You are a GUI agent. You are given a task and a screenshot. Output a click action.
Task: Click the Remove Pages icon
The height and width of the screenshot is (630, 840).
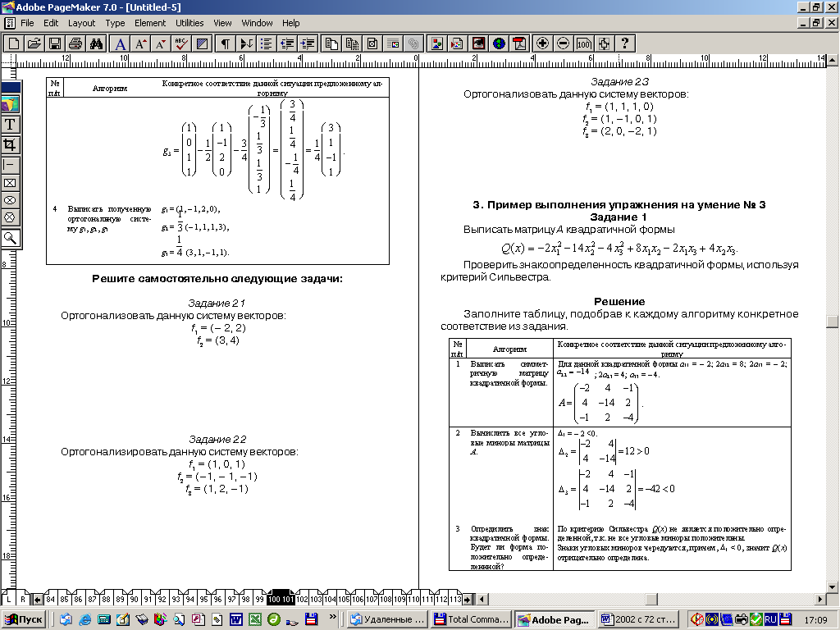click(x=352, y=43)
